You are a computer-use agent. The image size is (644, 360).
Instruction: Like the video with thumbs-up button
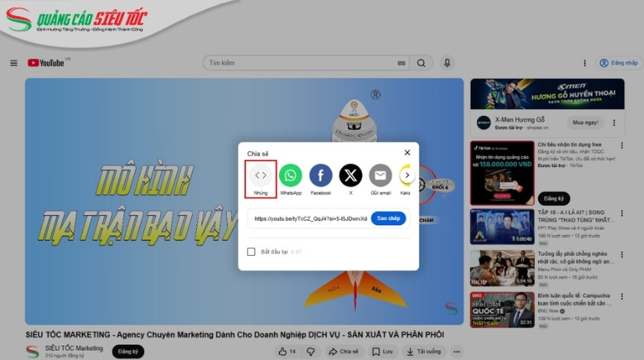pos(287,352)
